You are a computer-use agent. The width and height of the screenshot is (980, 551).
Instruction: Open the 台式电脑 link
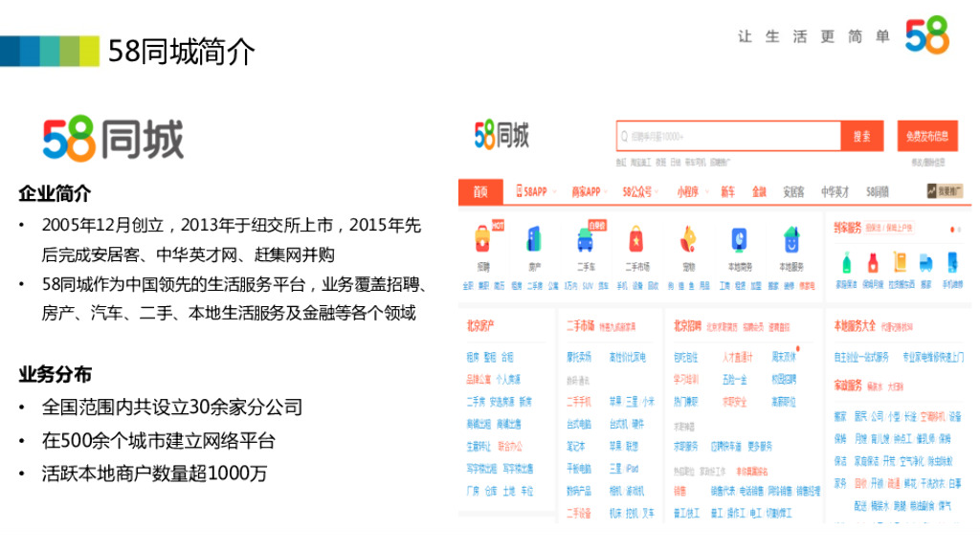pyautogui.click(x=579, y=424)
